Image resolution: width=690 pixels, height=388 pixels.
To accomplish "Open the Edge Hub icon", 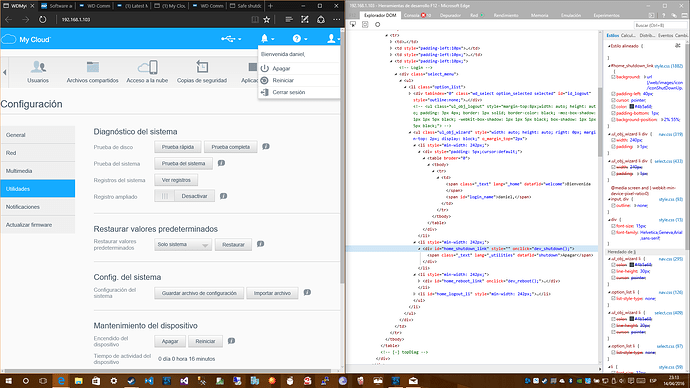I will tap(289, 19).
